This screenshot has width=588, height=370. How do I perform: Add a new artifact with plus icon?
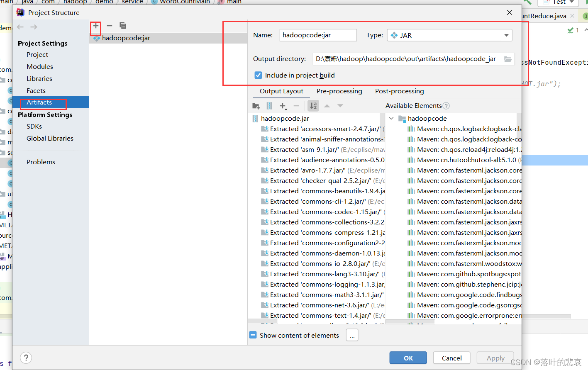tap(96, 26)
